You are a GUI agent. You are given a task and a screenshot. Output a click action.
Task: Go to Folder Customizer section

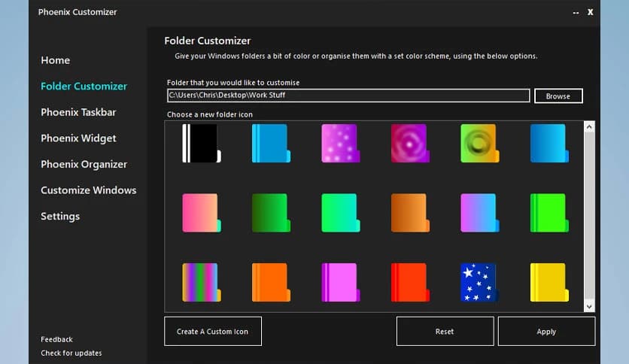tap(84, 86)
